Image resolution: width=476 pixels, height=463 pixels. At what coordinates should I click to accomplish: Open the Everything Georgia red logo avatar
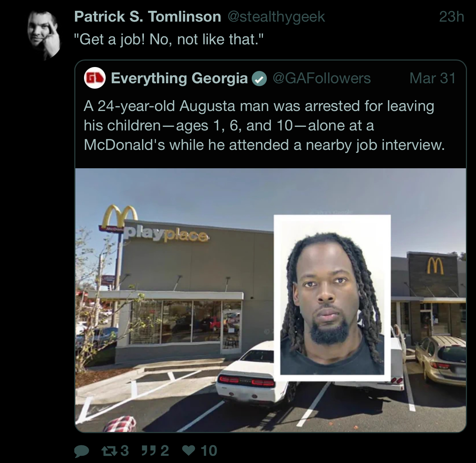pyautogui.click(x=94, y=78)
